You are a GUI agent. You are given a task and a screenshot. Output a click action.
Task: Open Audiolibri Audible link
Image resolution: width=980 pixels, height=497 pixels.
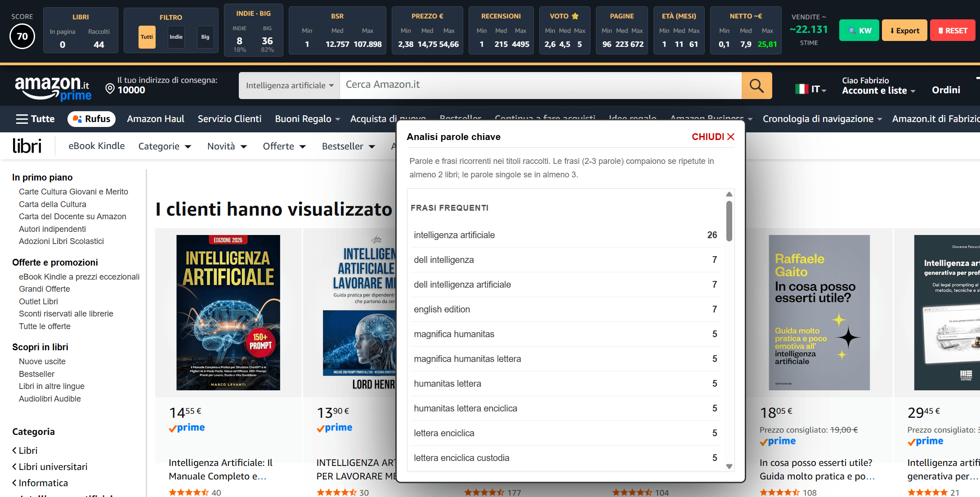50,399
